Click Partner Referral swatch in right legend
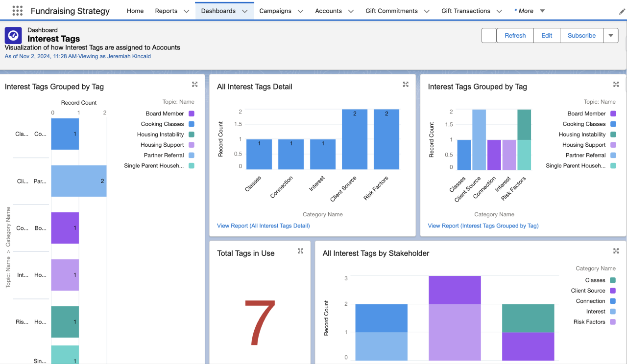 tap(613, 155)
